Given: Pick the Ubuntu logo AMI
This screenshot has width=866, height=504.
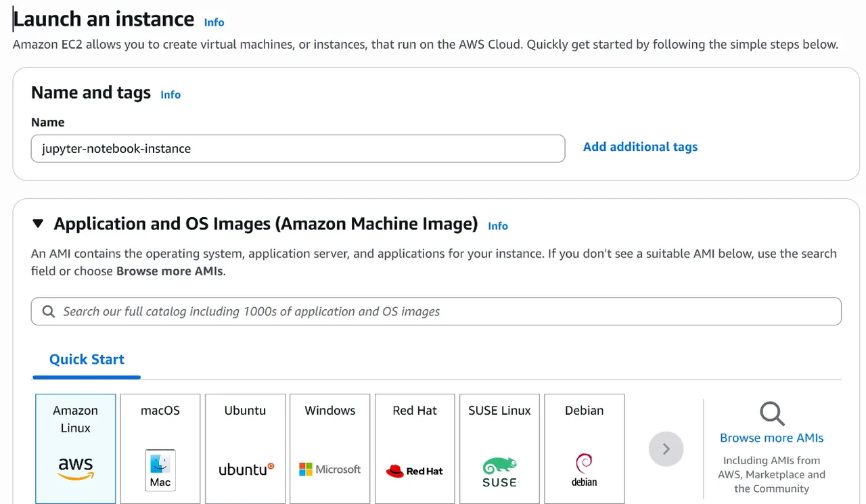Looking at the screenshot, I should 246,469.
